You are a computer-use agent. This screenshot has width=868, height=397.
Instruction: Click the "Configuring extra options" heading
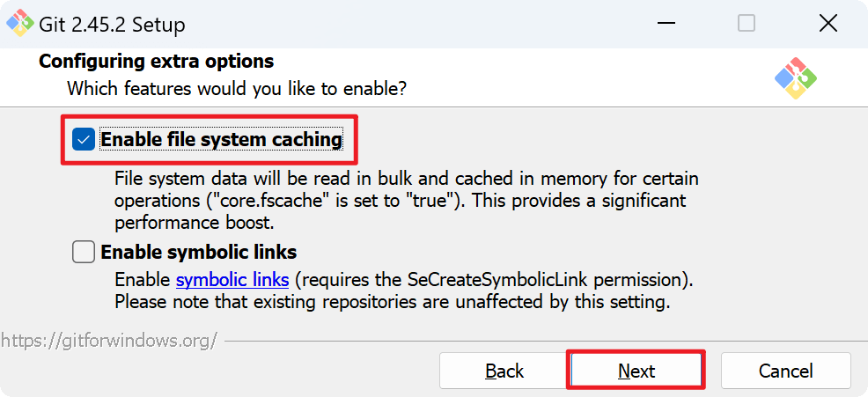click(x=157, y=62)
